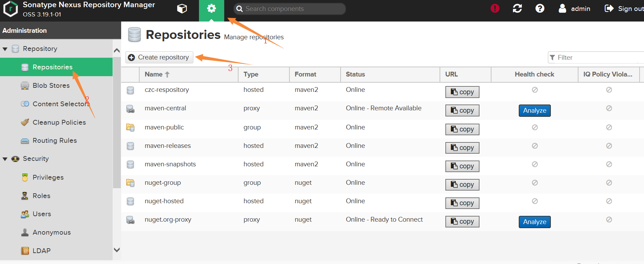Viewport: 644px width, 264px height.
Task: Click Sign out
Action: coord(624,9)
